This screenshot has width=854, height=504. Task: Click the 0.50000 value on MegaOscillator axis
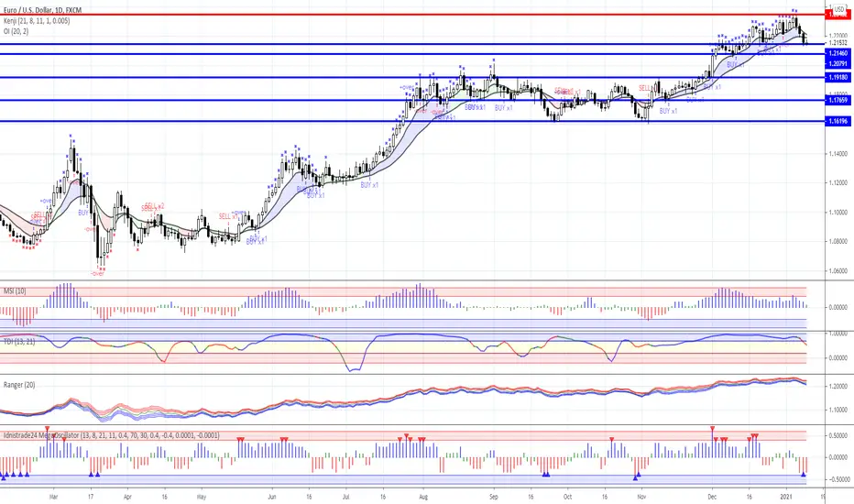(838, 436)
